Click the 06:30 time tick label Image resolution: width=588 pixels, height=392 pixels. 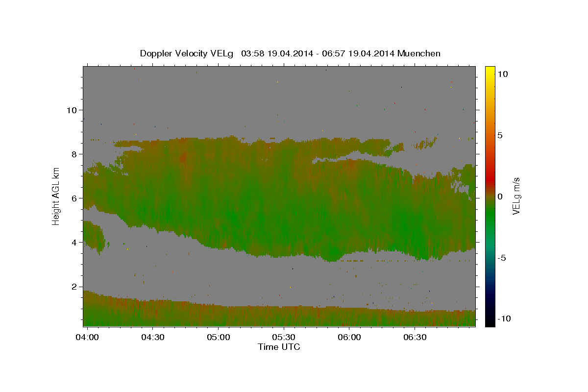(x=415, y=338)
